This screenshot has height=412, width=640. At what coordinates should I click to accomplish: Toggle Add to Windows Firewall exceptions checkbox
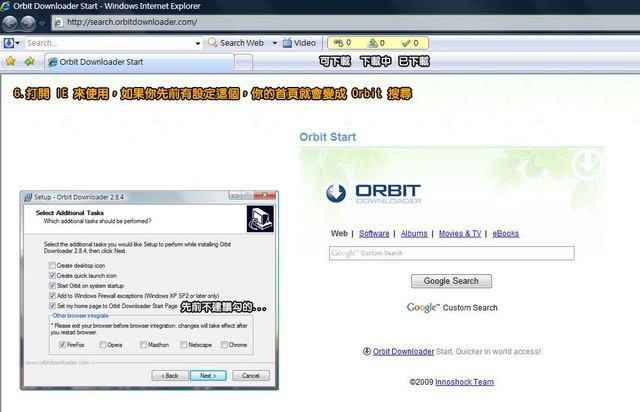pyautogui.click(x=52, y=296)
